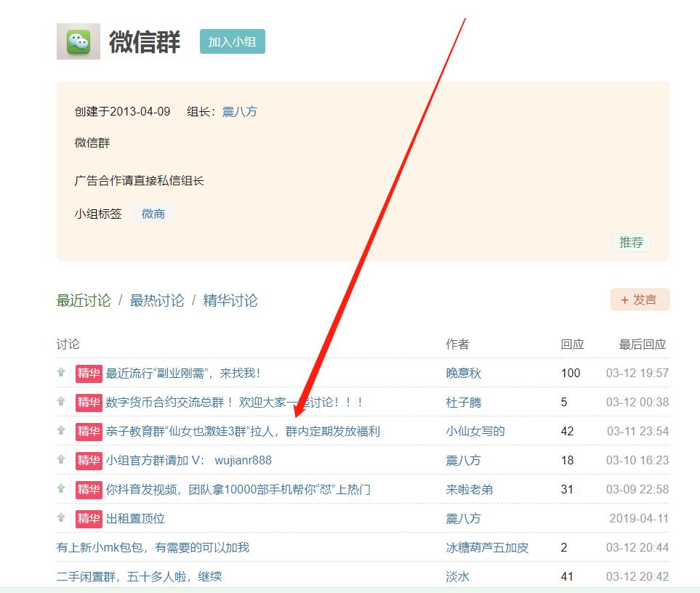Click the pin arrow beside "最近流行" topic
700x593 pixels.
click(60, 373)
